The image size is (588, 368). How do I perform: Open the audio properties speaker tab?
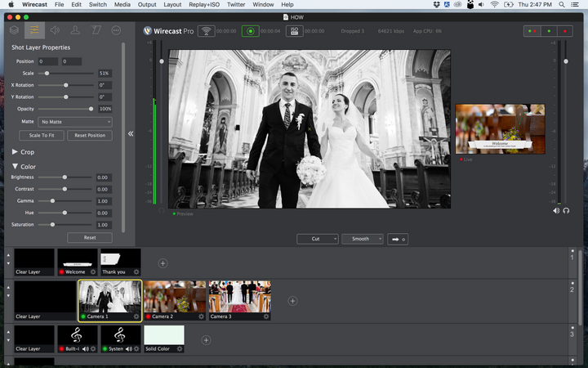[x=55, y=30]
